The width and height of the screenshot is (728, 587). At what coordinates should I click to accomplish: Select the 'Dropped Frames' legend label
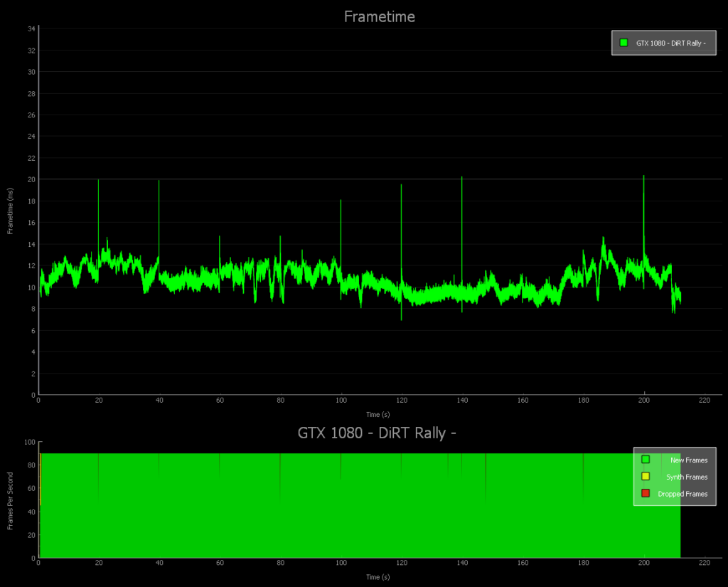point(682,494)
